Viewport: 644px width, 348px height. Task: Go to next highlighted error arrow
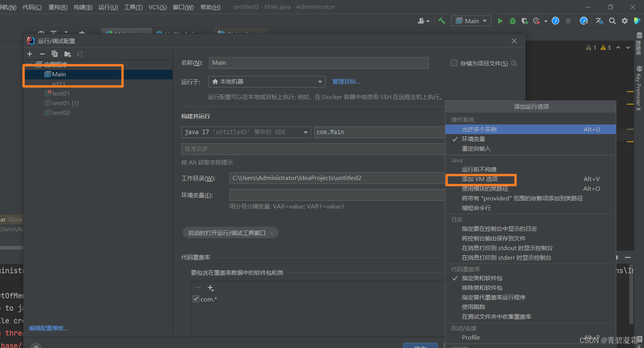point(628,47)
